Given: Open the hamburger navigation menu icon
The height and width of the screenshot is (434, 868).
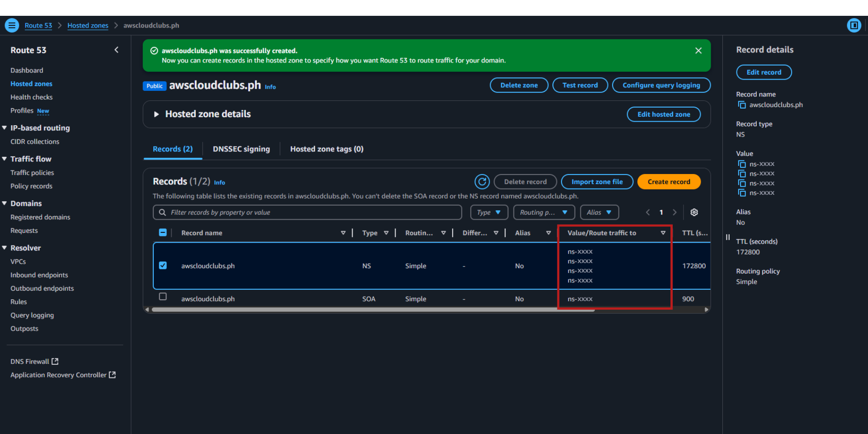Looking at the screenshot, I should [x=12, y=25].
